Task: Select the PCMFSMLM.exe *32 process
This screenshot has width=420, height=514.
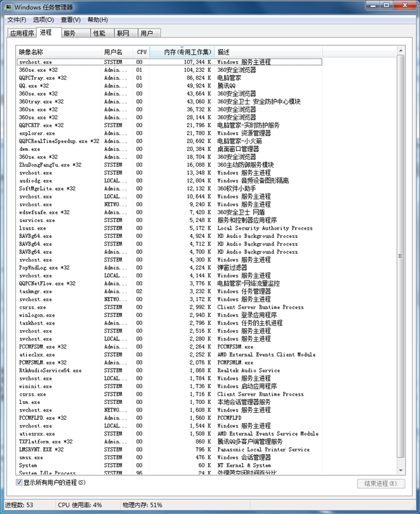Action: click(169, 363)
